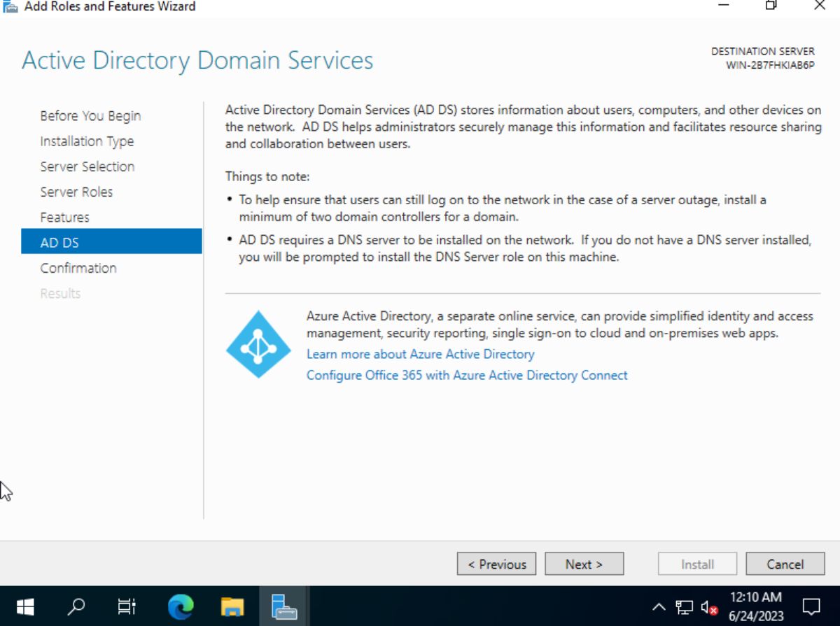This screenshot has height=626, width=840.
Task: Select the Features step in the sidebar
Action: pos(64,217)
